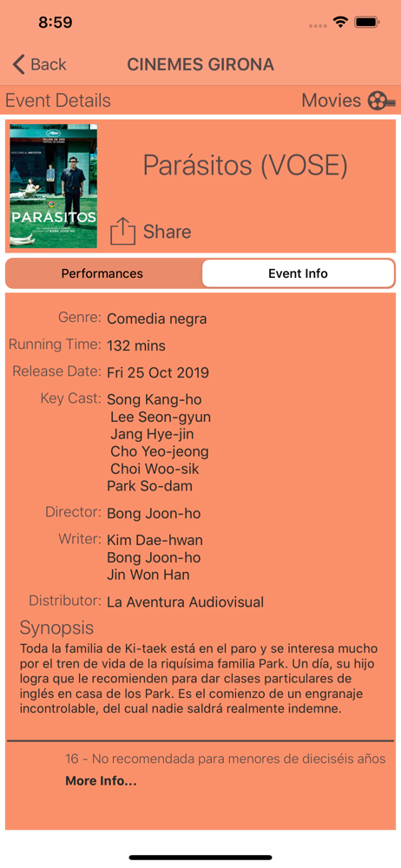Image resolution: width=401 pixels, height=868 pixels.
Task: Tap the Parásitos (VOSE) title
Action: pyautogui.click(x=246, y=165)
